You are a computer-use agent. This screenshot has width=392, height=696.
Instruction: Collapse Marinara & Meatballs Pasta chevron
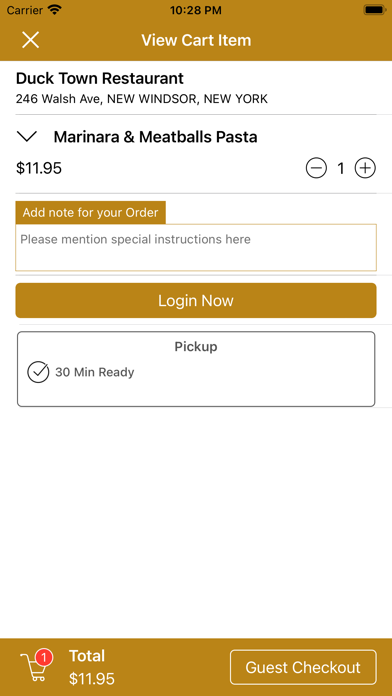coord(28,136)
